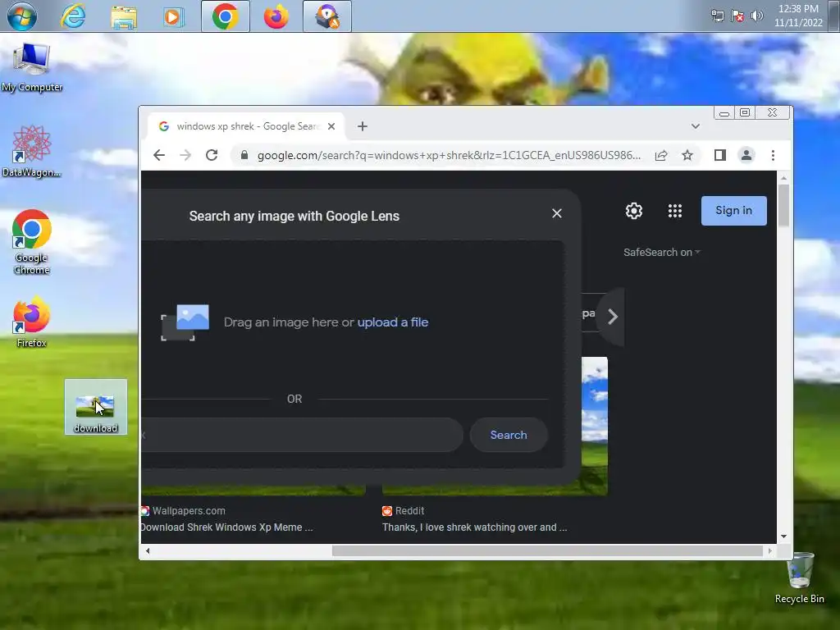Click the vertical scrollbar thumb
The height and width of the screenshot is (630, 840).
pyautogui.click(x=783, y=205)
